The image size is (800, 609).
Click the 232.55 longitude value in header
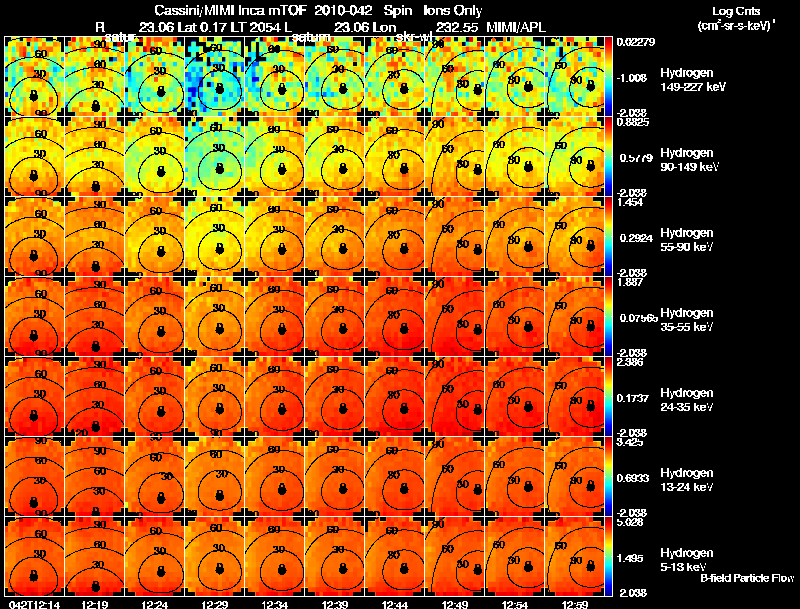457,27
